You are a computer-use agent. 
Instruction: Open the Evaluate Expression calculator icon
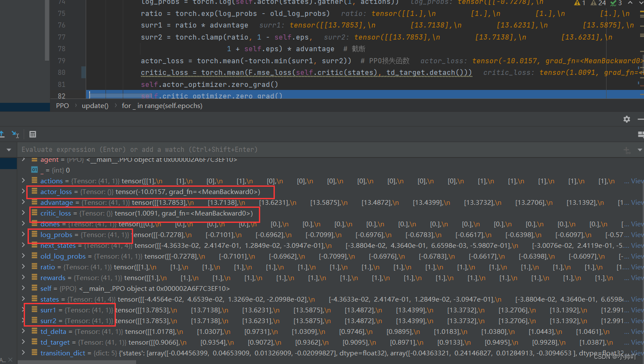point(33,134)
